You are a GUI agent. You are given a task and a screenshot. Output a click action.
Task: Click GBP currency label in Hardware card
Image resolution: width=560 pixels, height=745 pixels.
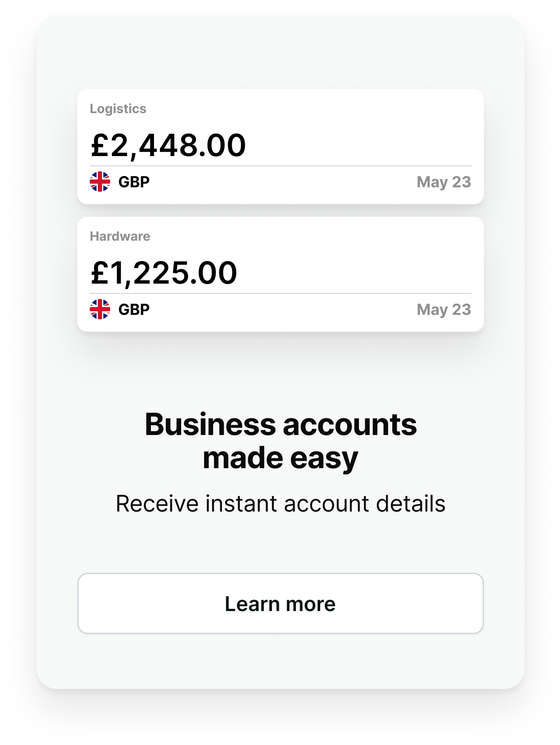point(134,310)
